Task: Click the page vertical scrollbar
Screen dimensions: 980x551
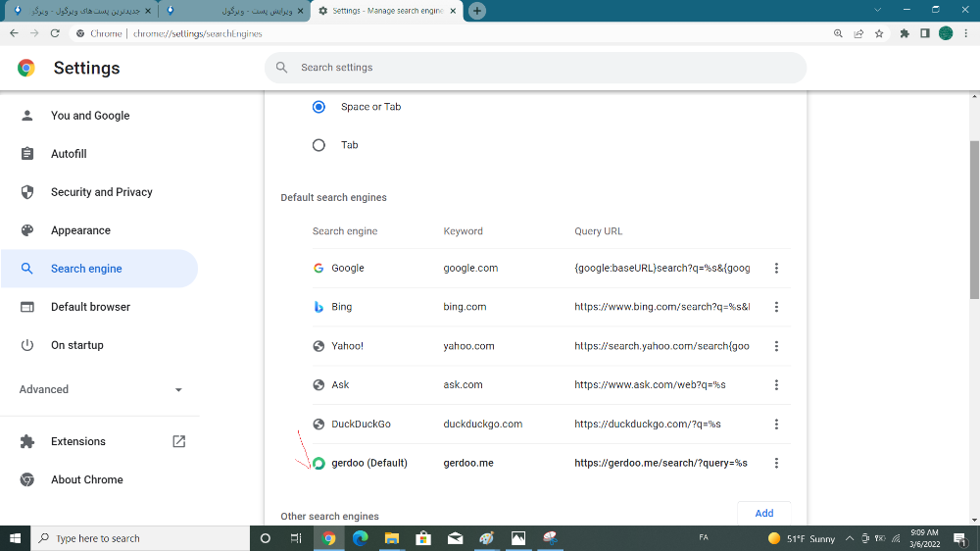Action: 974,219
